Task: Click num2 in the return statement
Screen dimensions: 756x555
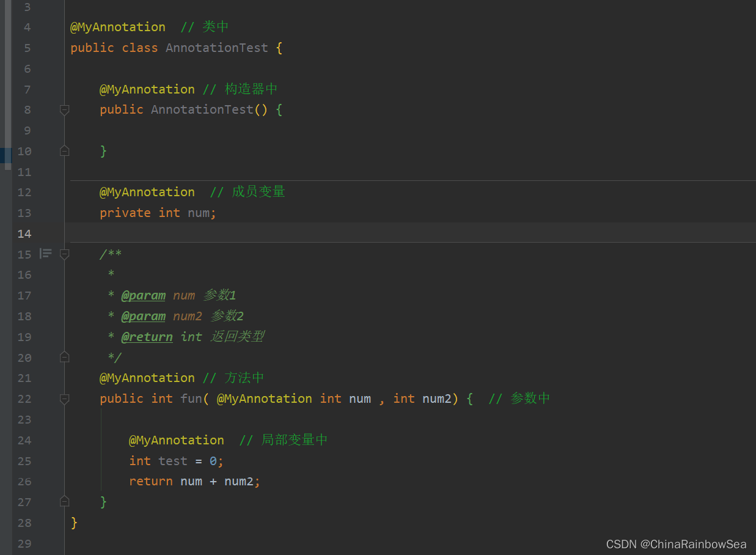Action: pos(239,482)
